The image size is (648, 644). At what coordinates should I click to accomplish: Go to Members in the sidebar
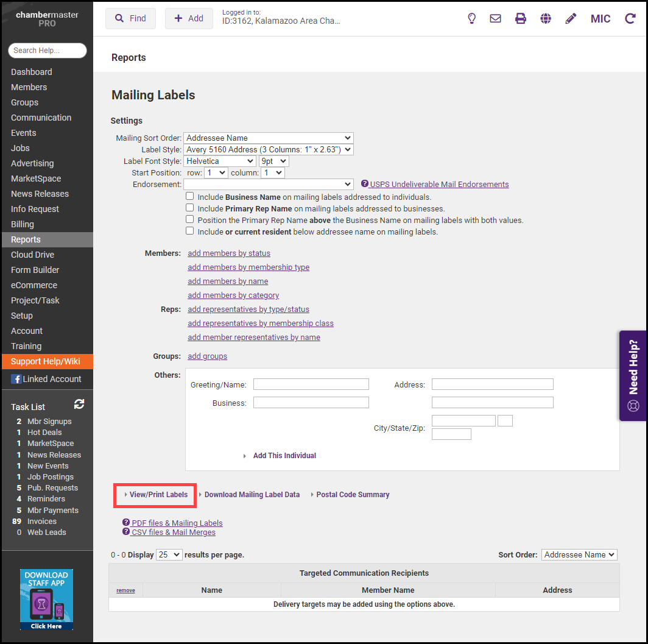[x=29, y=87]
